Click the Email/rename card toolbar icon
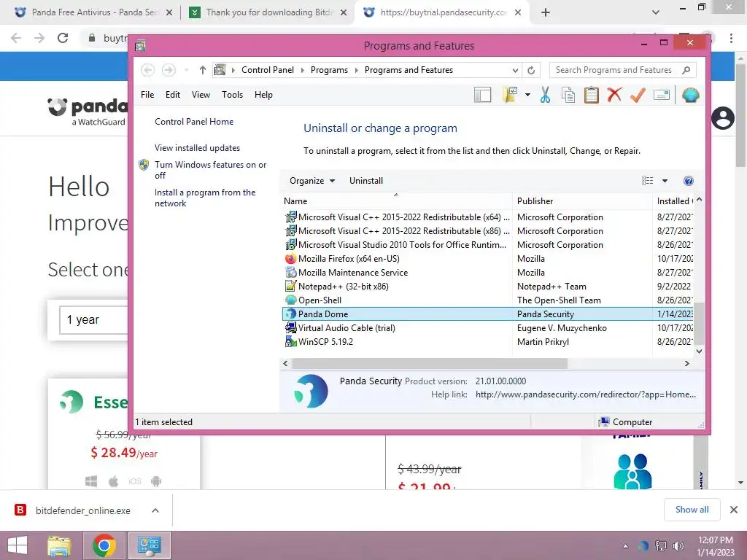 (x=661, y=95)
